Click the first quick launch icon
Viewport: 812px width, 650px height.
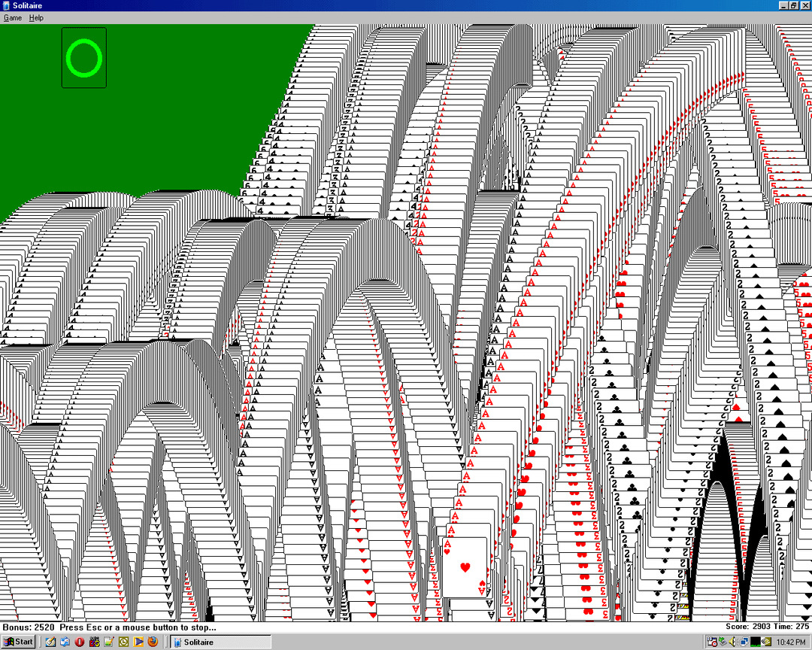pos(50,642)
